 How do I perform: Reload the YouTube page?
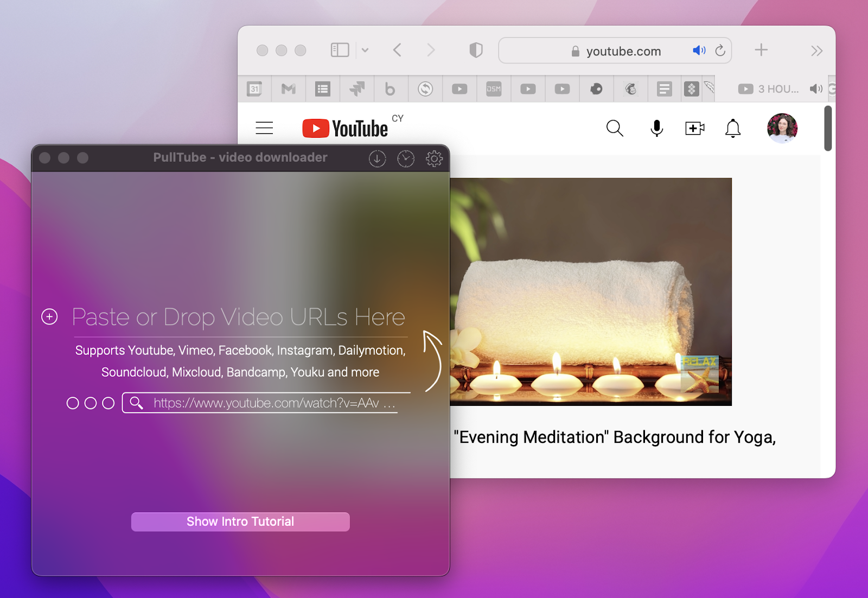coord(720,50)
